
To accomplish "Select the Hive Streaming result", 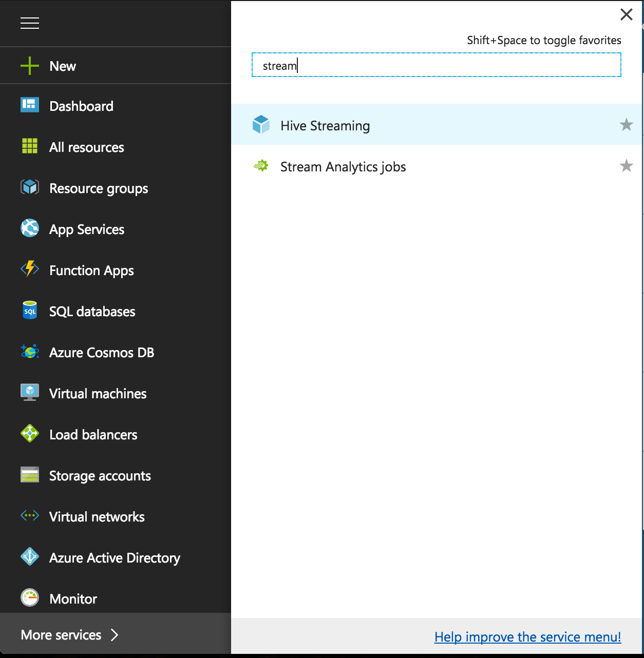I will pos(437,124).
